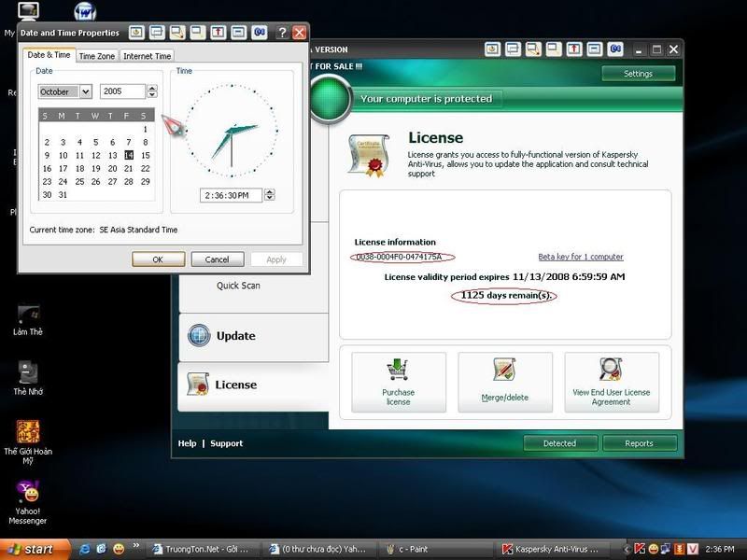
Task: Click View End User License Agreement
Action: pyautogui.click(x=612, y=383)
